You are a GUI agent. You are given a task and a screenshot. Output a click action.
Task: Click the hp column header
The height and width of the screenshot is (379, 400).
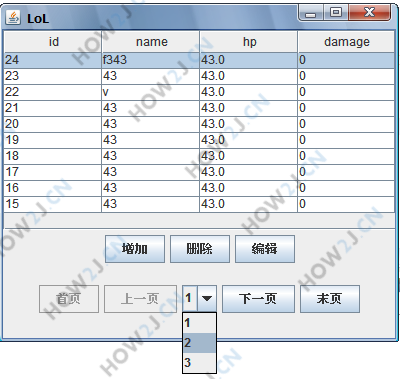pos(249,42)
